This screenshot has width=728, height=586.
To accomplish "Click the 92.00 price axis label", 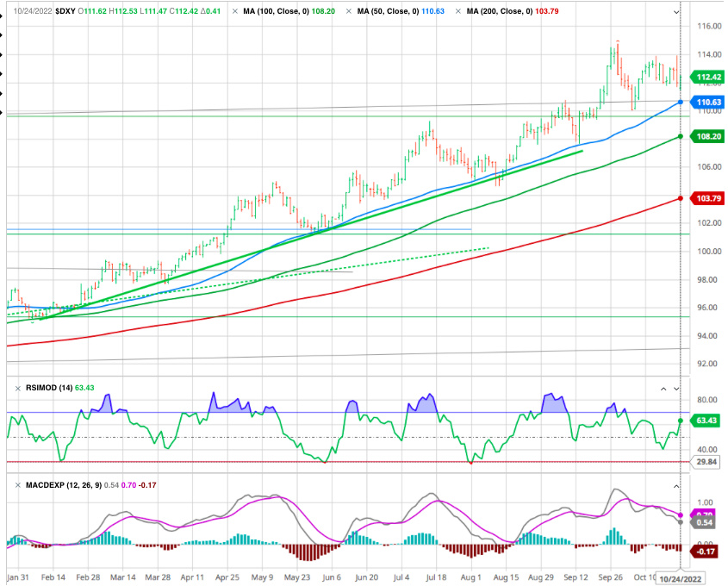I will pyautogui.click(x=709, y=364).
